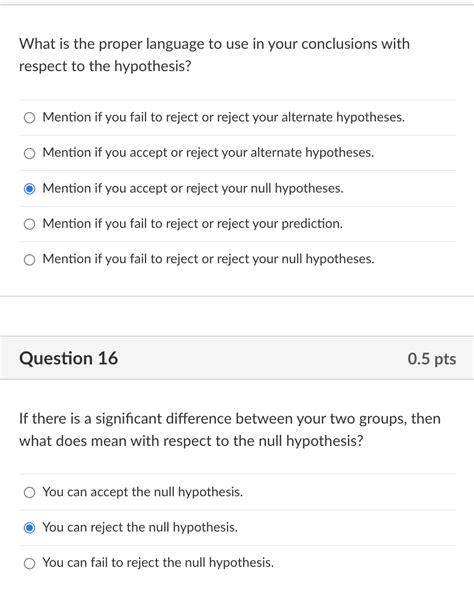Viewport: 474px width, 598px height.
Task: Select radio 'fail to reject or reject your alternate hypotheses'
Action: (29, 117)
